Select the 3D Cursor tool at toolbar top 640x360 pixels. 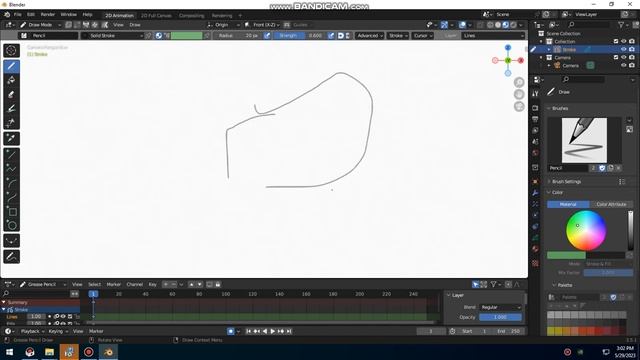tap(11, 51)
